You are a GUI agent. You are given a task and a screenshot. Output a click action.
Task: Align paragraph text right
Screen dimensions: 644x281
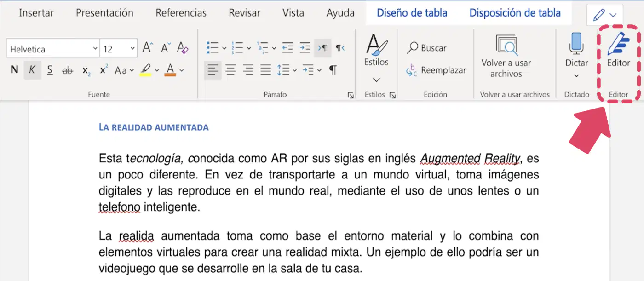click(248, 70)
